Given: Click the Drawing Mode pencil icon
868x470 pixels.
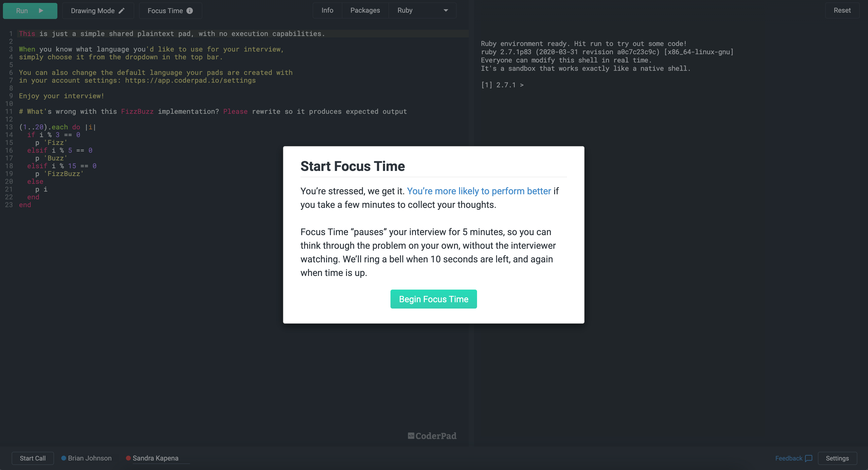Looking at the screenshot, I should coord(122,11).
